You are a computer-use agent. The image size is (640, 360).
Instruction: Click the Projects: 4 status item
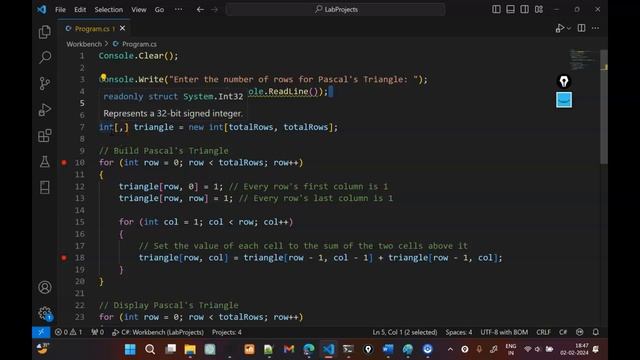tap(227, 332)
